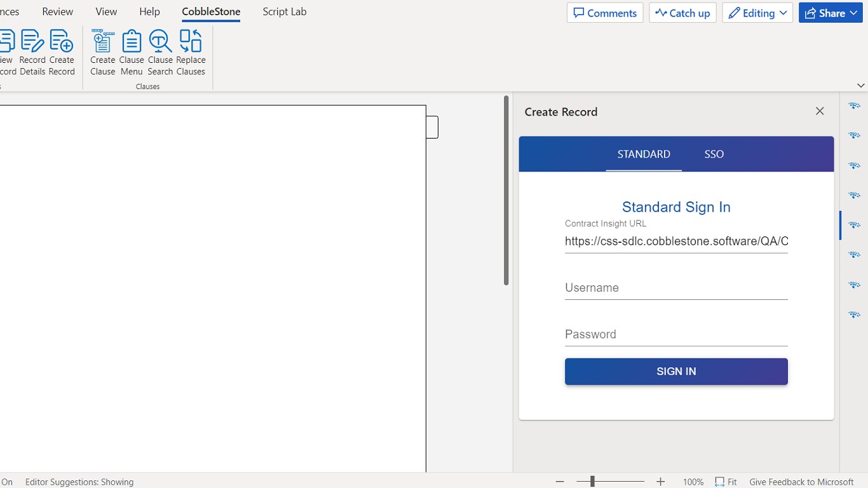
Task: Open the View ribbon tab
Action: [x=106, y=11]
